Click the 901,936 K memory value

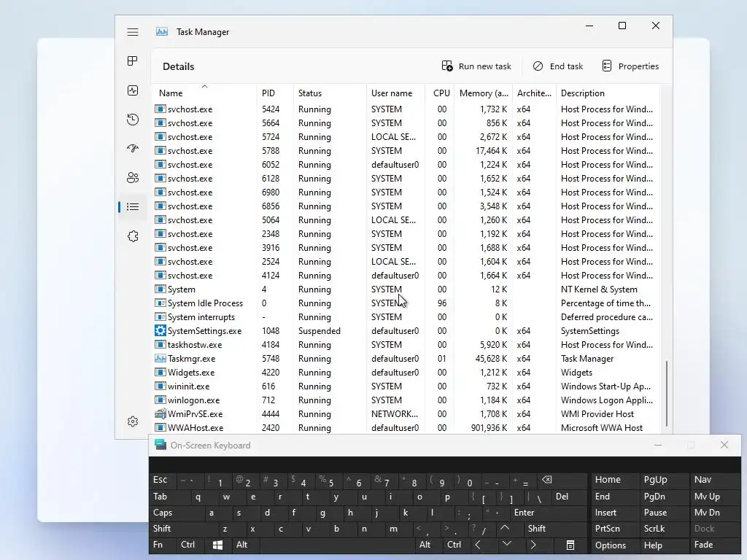coord(489,427)
